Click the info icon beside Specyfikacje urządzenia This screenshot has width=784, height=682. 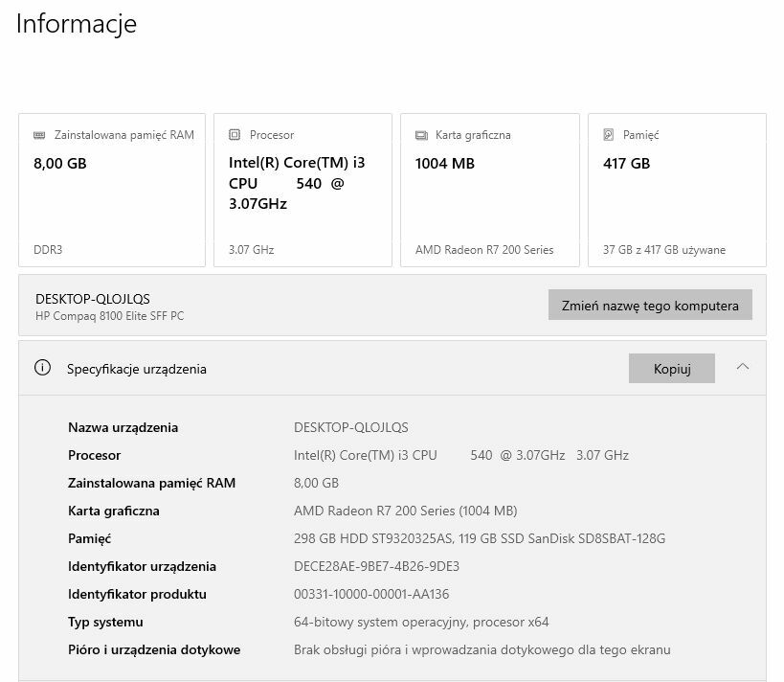pyautogui.click(x=42, y=368)
